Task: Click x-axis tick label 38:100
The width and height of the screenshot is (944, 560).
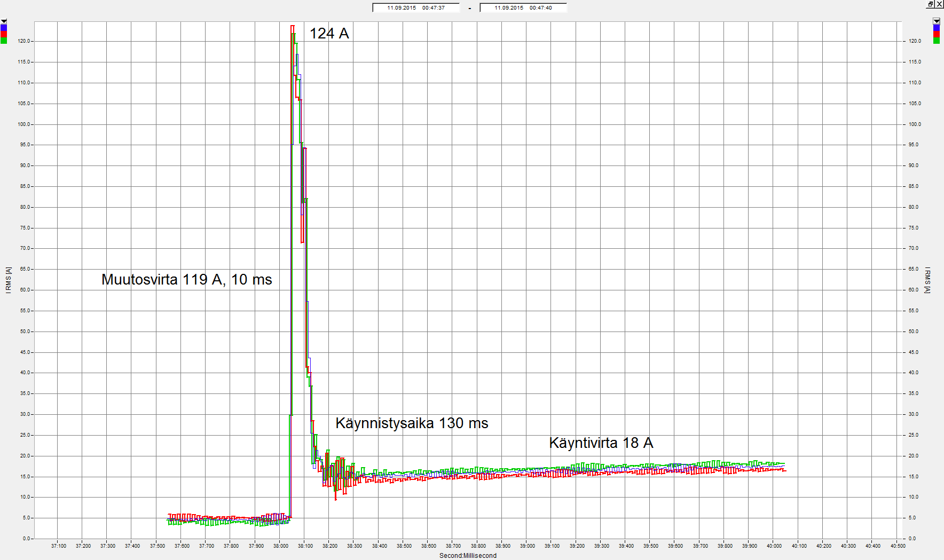Action: click(305, 546)
